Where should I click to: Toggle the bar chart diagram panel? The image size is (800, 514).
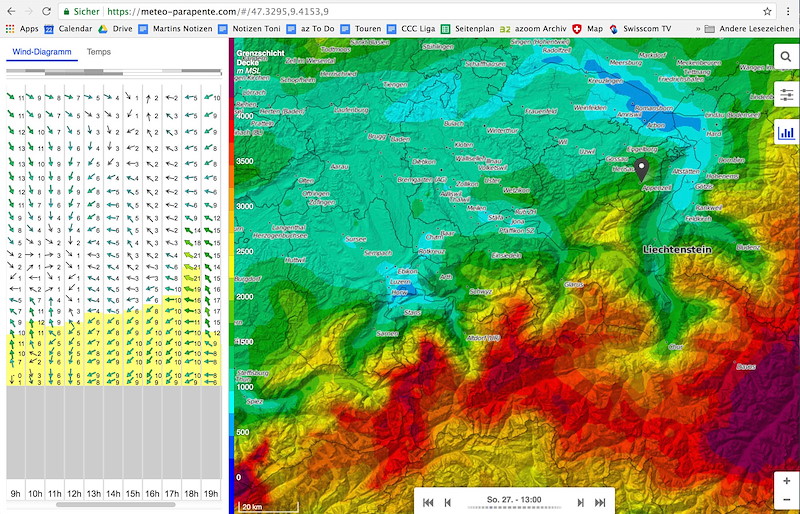786,132
